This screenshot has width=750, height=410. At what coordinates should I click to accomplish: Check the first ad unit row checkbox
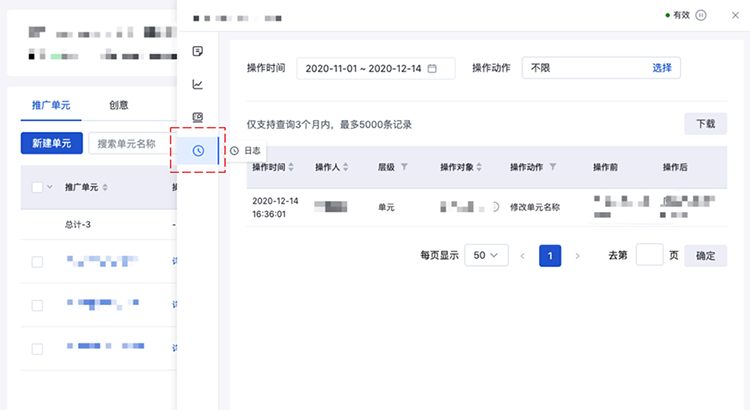pyautogui.click(x=37, y=262)
